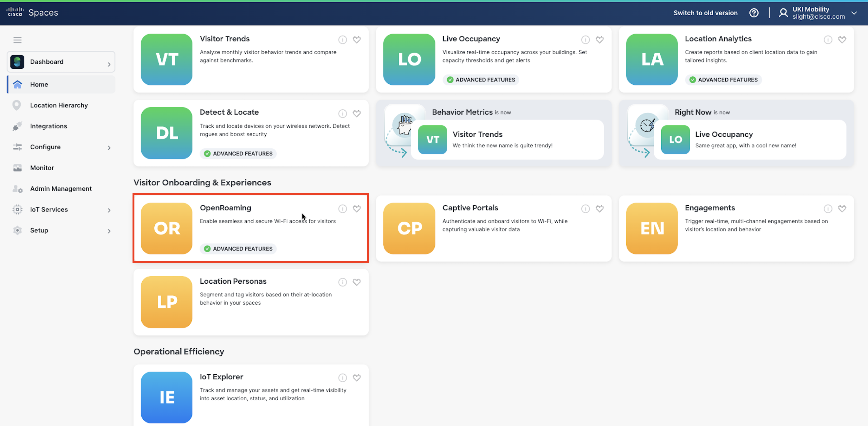The width and height of the screenshot is (868, 426).
Task: Click OpenRoaming Advanced Features badge
Action: [x=238, y=249]
